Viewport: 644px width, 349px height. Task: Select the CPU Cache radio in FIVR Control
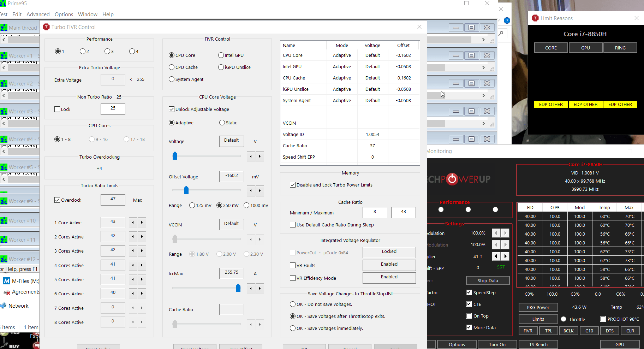click(172, 67)
